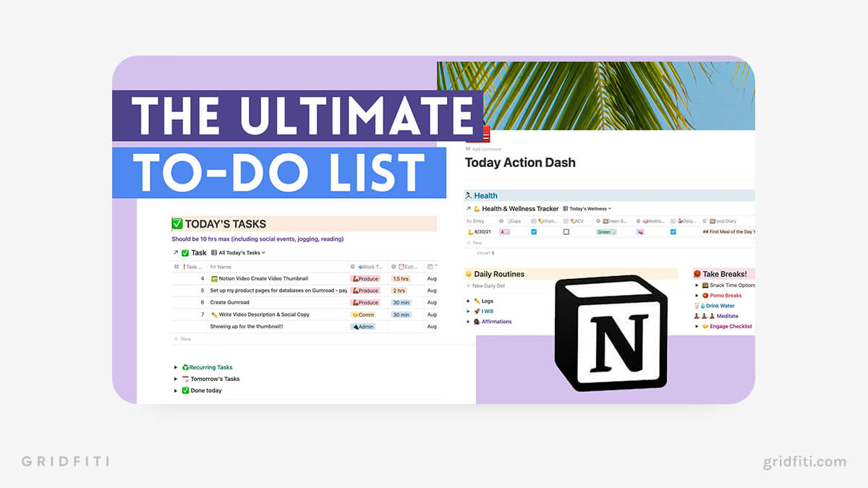
Task: Uncheck the Vitamins checkbox
Action: [534, 232]
